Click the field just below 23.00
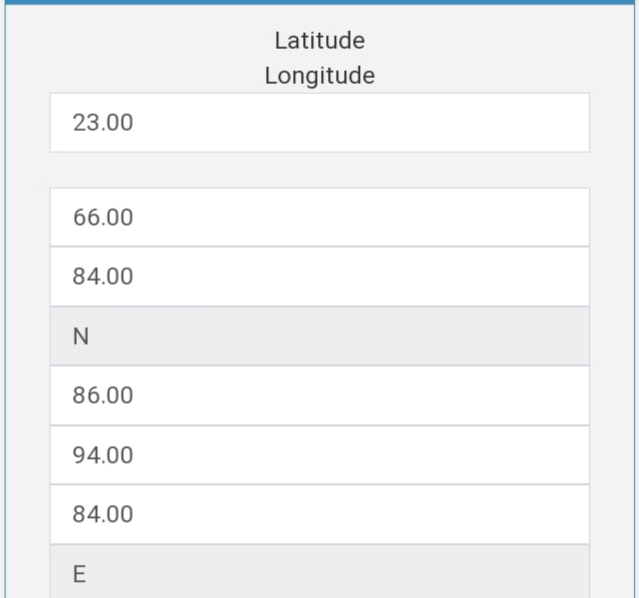 319,217
